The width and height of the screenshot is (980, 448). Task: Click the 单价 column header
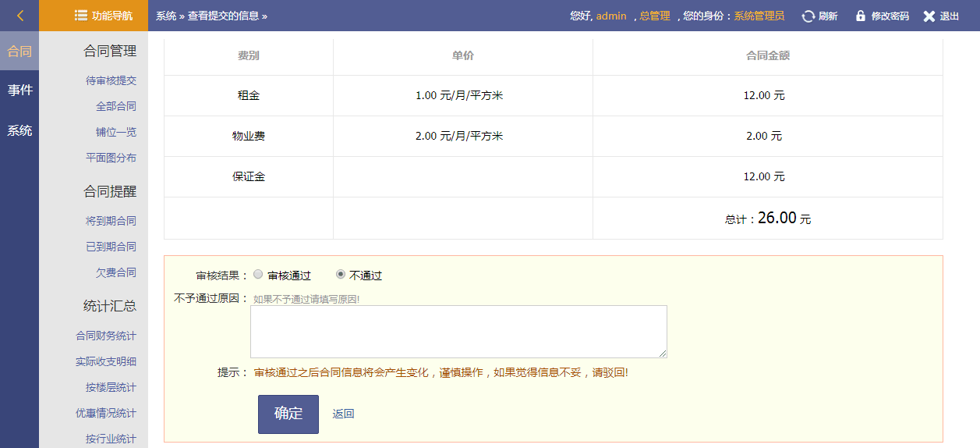pos(463,55)
